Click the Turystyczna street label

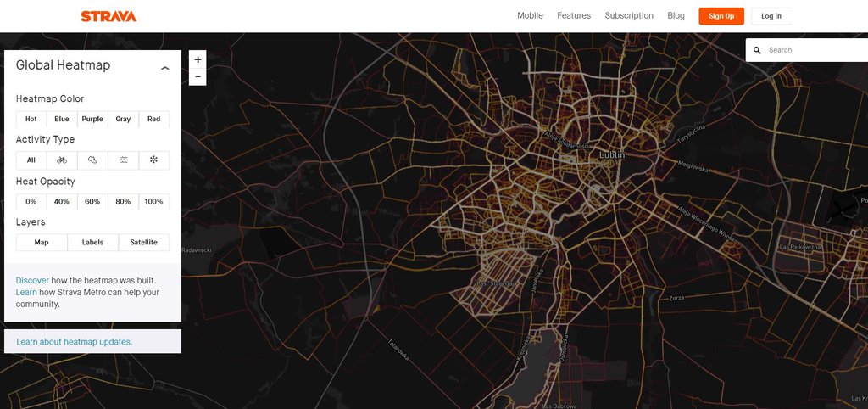click(692, 135)
